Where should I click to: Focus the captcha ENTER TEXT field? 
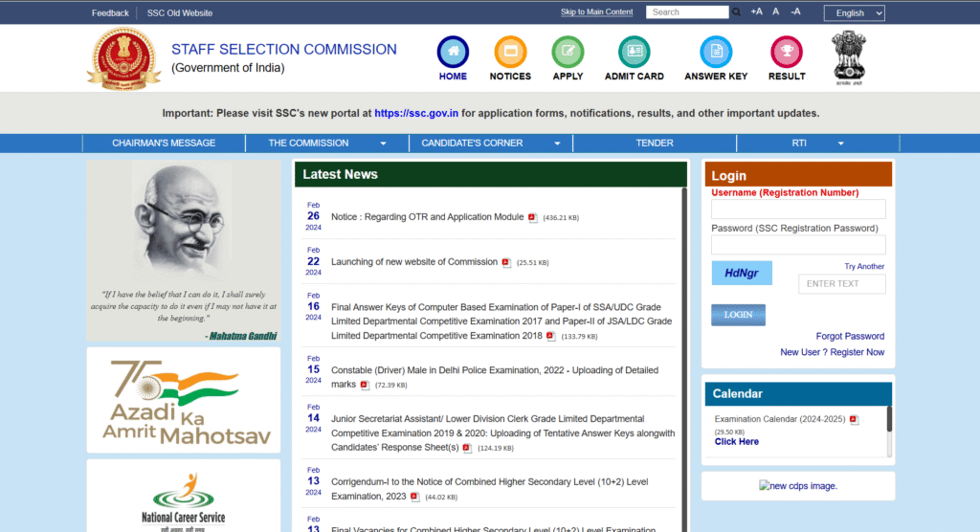point(842,284)
